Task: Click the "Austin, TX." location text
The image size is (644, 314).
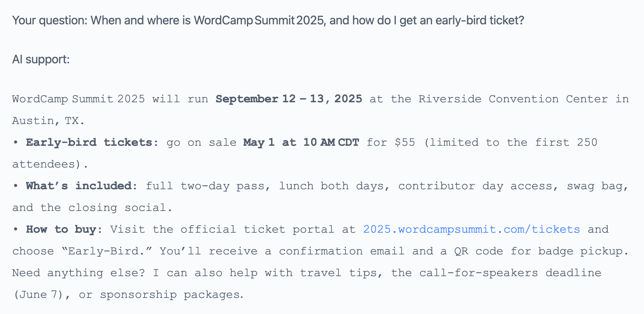Action: [48, 121]
